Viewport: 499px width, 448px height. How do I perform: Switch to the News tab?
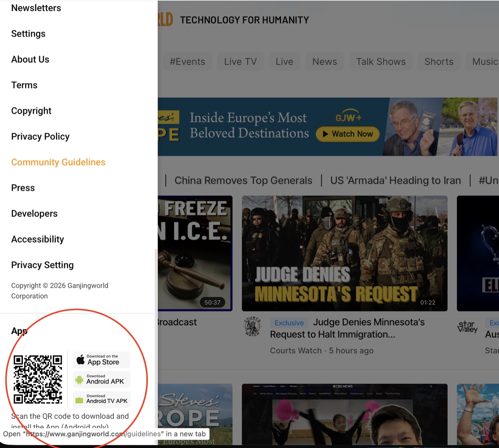(325, 62)
